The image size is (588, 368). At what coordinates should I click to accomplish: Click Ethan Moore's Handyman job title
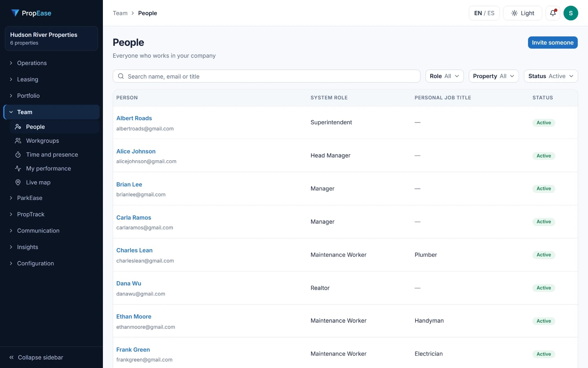point(429,321)
